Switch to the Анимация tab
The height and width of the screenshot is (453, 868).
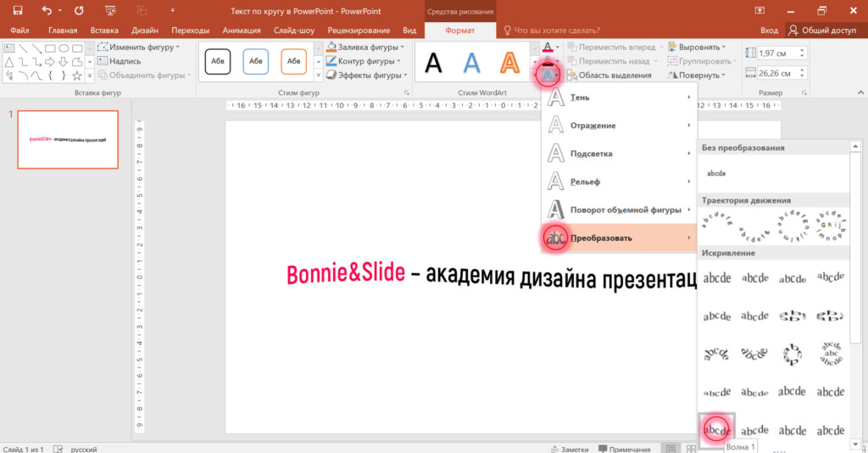(x=242, y=31)
